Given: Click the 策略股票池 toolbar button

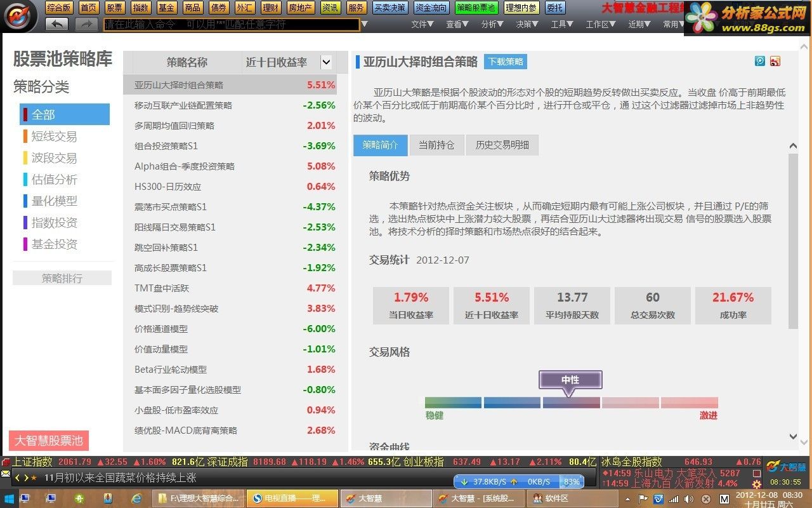Looking at the screenshot, I should [476, 8].
